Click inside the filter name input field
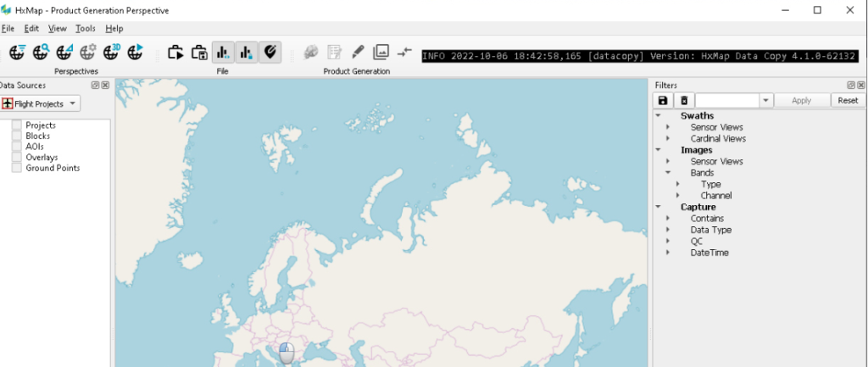868x367 pixels. [727, 100]
